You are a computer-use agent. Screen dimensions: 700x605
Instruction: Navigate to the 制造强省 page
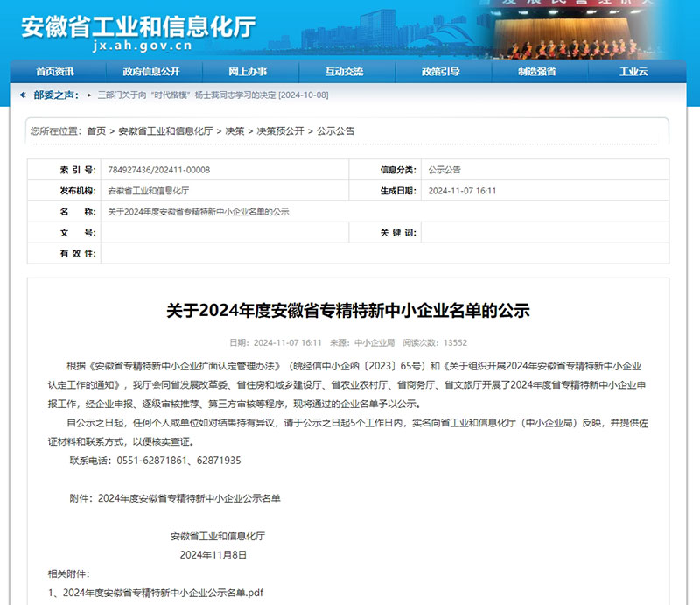point(536,71)
